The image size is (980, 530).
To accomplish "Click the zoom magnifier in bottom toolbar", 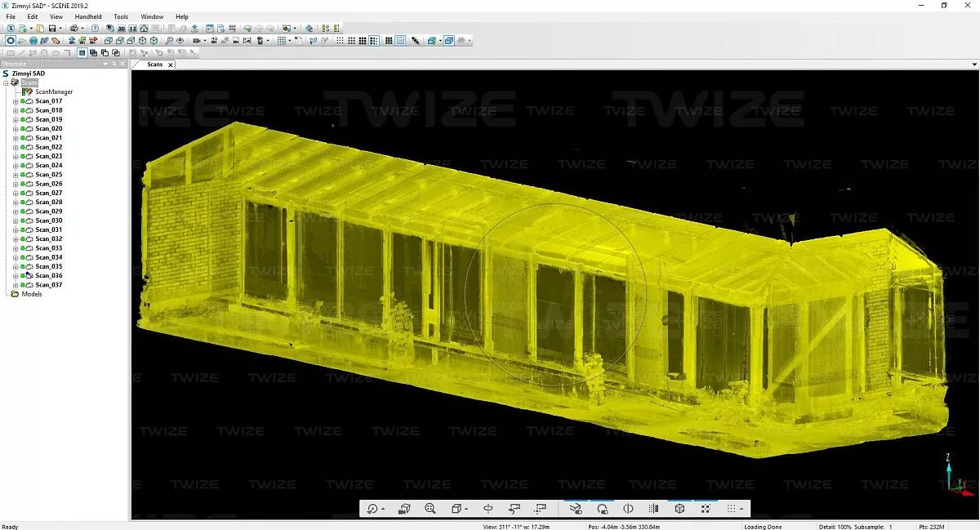I will [x=430, y=509].
